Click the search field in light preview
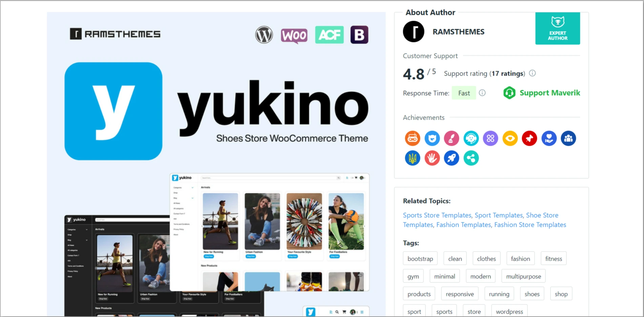 271,178
